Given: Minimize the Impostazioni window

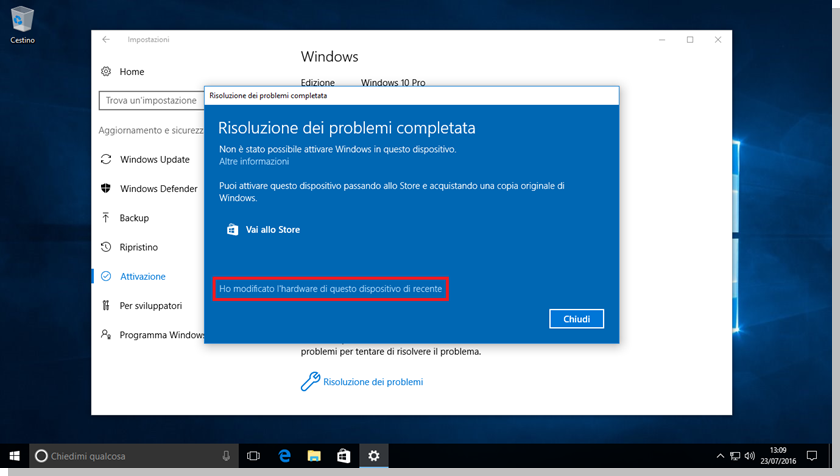Looking at the screenshot, I should pos(662,40).
